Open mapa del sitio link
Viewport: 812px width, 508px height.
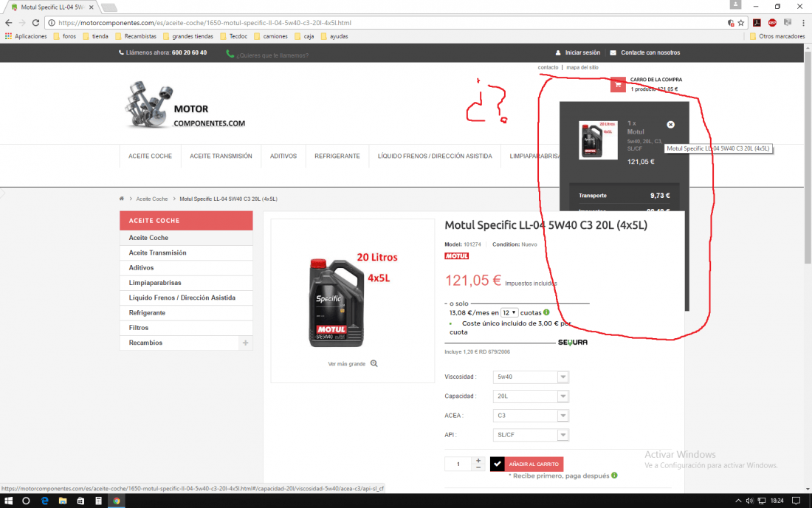[582, 67]
